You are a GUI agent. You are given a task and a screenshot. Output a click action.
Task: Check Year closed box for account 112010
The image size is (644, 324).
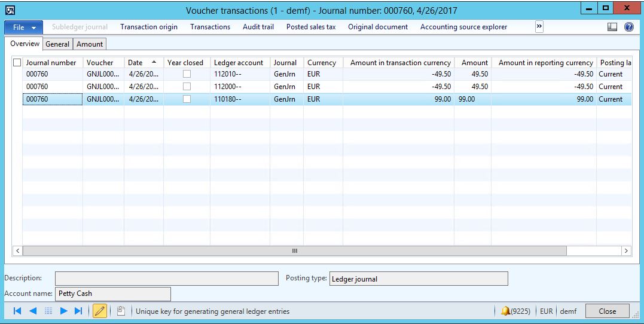187,74
